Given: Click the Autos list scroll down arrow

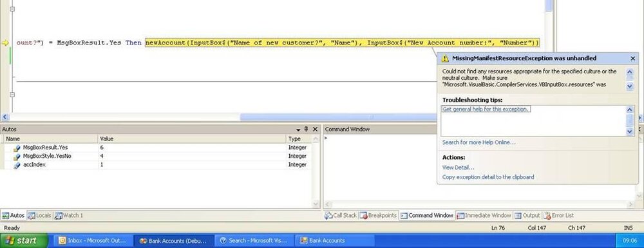Looking at the screenshot, I should tap(316, 204).
